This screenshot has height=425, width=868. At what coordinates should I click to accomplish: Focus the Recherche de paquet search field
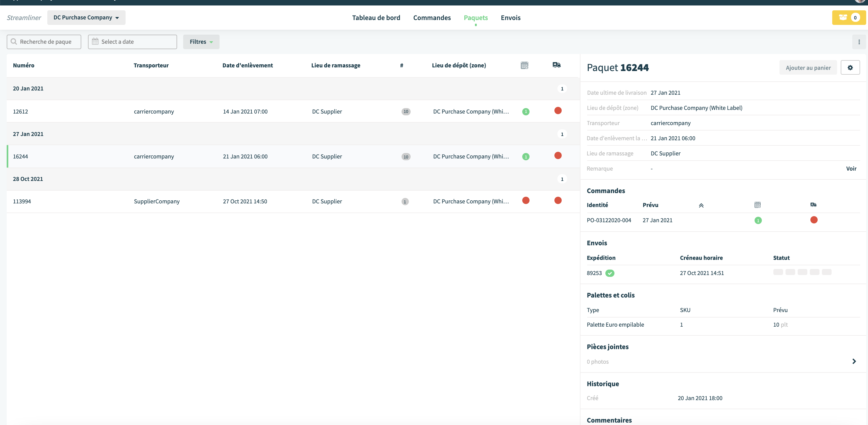pyautogui.click(x=44, y=42)
